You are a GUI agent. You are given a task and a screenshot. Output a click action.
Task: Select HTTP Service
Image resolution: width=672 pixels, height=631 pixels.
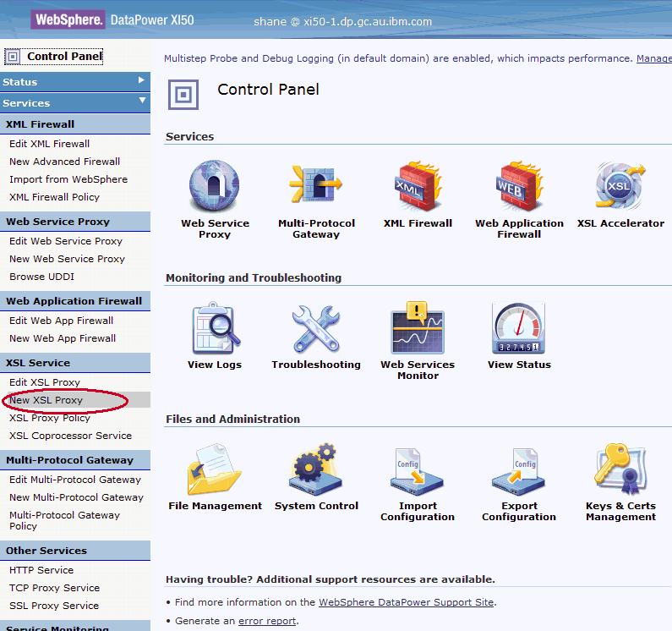(41, 570)
